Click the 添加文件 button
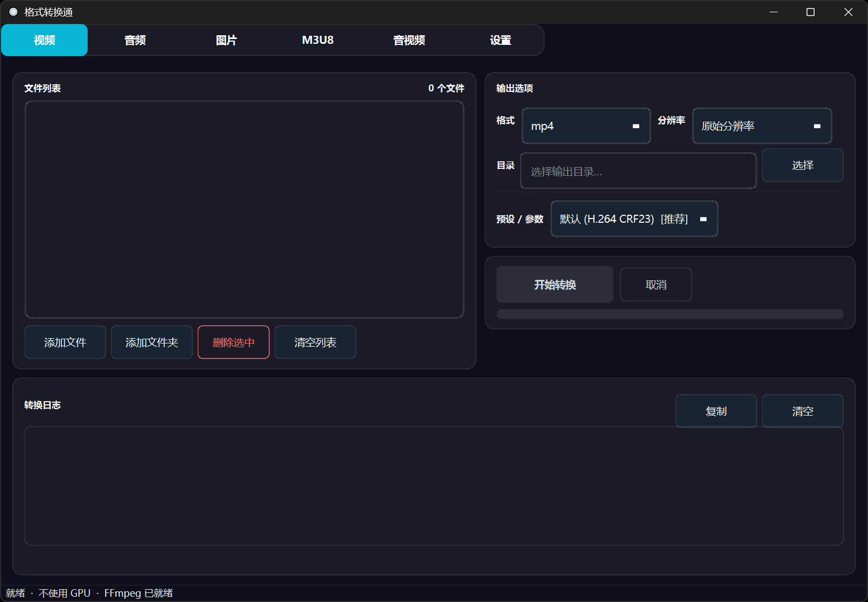 click(x=65, y=342)
